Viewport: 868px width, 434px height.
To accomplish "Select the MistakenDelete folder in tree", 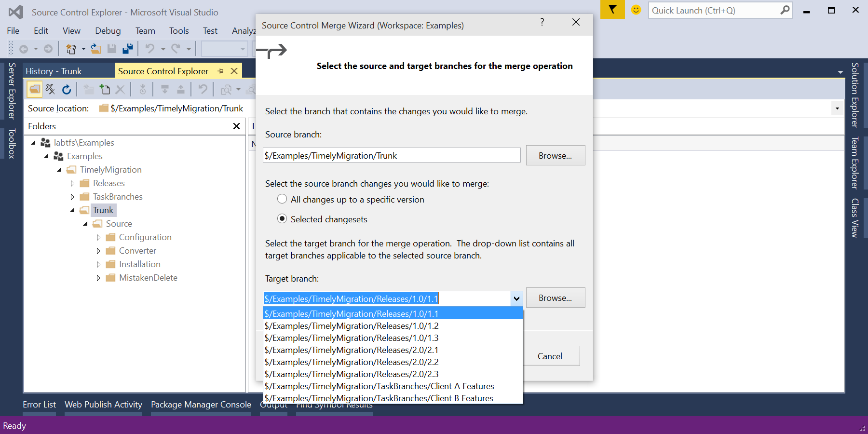I will pos(148,278).
